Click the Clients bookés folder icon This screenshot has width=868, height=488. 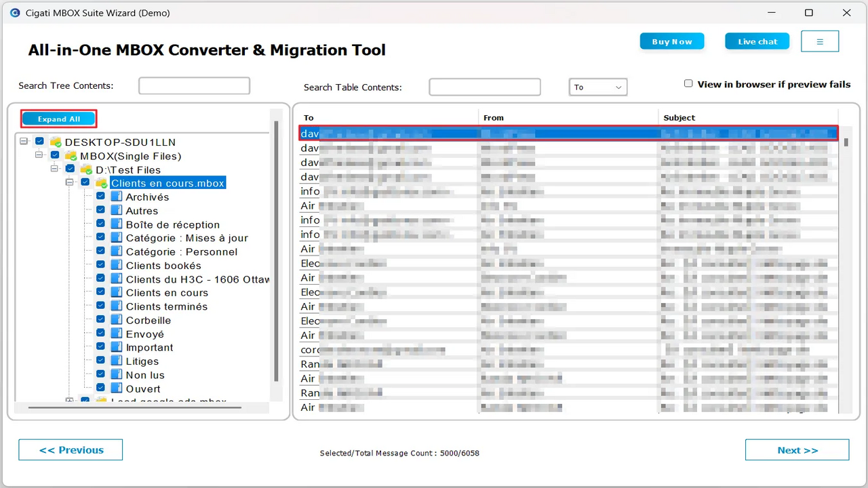click(x=117, y=265)
